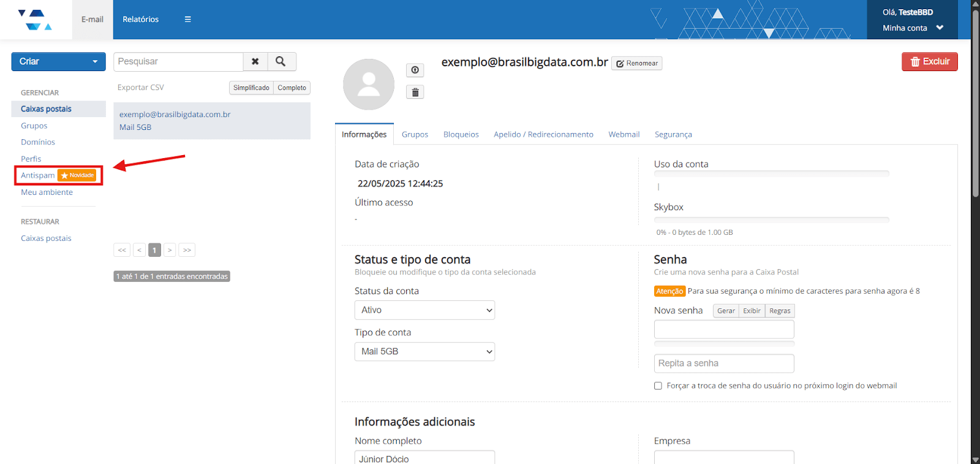
Task: Open the Status da conta dropdown
Action: pyautogui.click(x=424, y=310)
